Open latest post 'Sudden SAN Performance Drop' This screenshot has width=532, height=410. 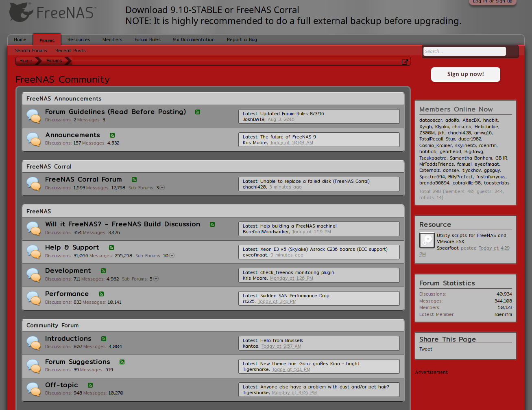(x=295, y=296)
